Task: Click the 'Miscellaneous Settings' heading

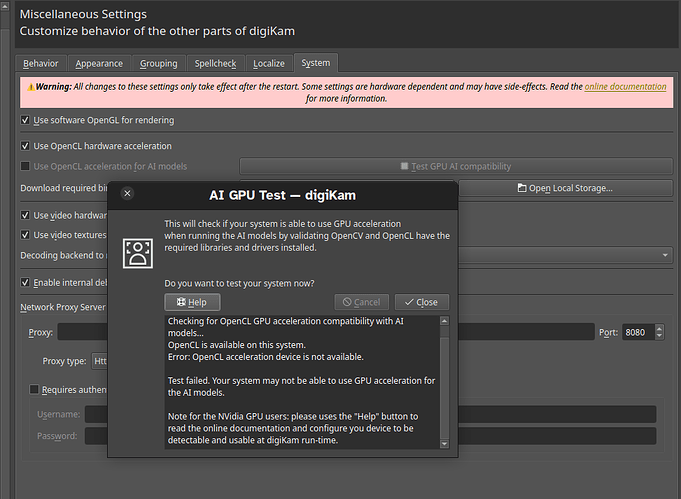Action: (83, 14)
